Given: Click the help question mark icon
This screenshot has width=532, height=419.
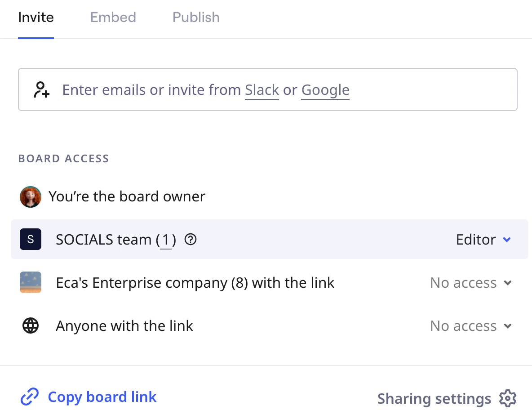Looking at the screenshot, I should click(191, 240).
